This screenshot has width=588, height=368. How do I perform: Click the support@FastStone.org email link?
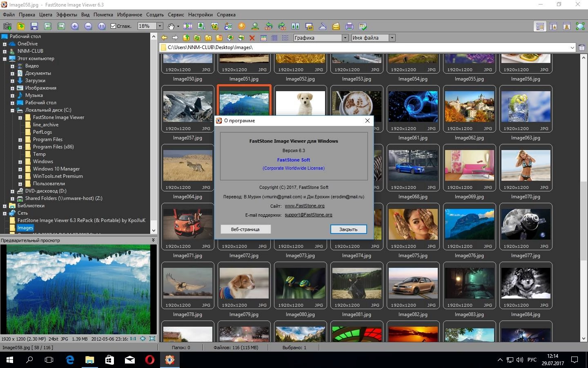coord(308,215)
